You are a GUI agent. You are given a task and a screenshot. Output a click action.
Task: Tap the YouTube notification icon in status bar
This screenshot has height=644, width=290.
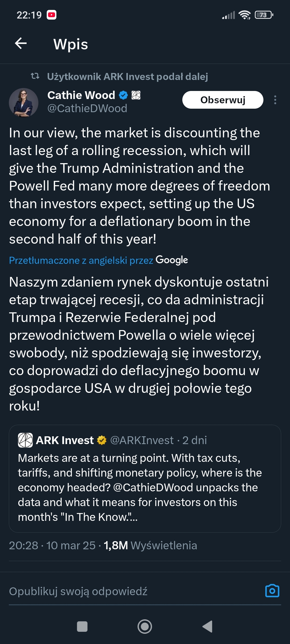point(52,15)
